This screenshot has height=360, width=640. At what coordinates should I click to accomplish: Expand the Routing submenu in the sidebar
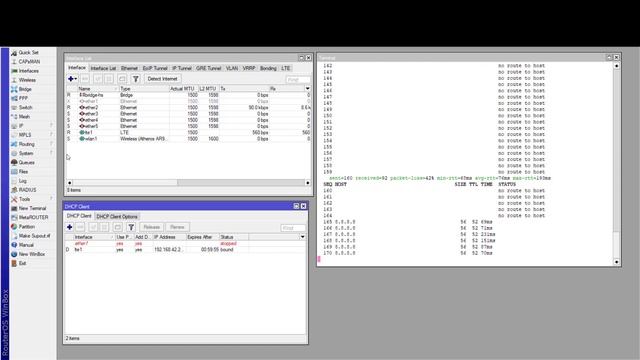click(51, 144)
